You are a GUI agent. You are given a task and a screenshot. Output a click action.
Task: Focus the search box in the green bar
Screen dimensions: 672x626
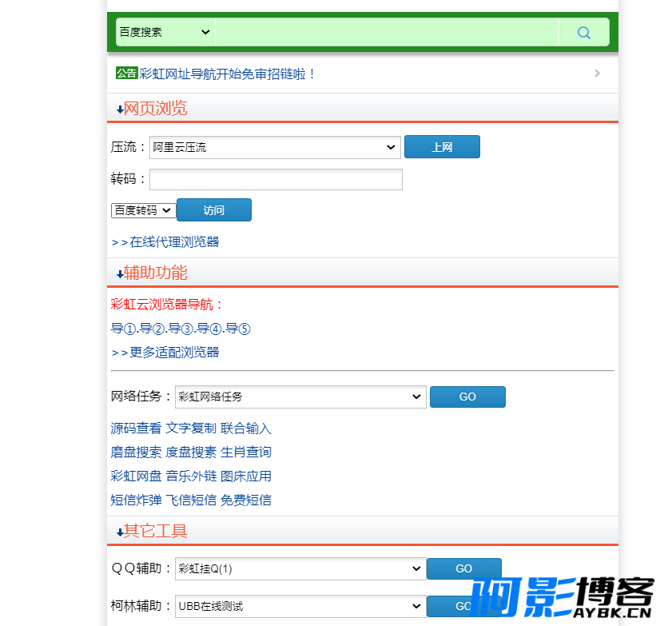tap(388, 32)
